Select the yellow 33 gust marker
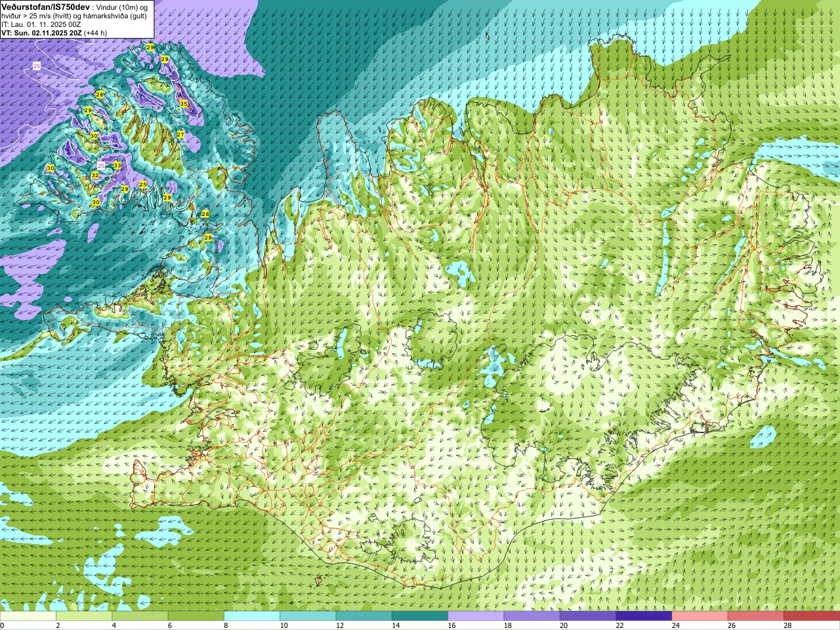This screenshot has width=840, height=630. 117,165
